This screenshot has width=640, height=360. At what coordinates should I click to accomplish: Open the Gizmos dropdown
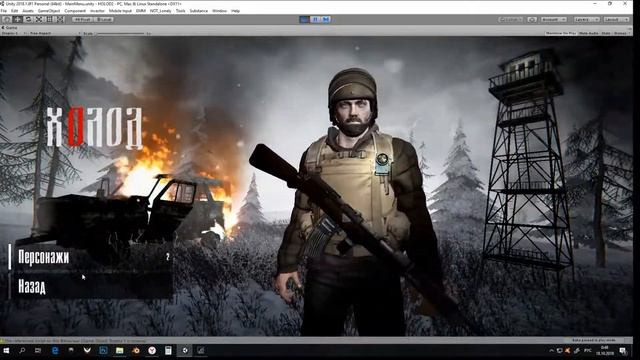(621, 33)
